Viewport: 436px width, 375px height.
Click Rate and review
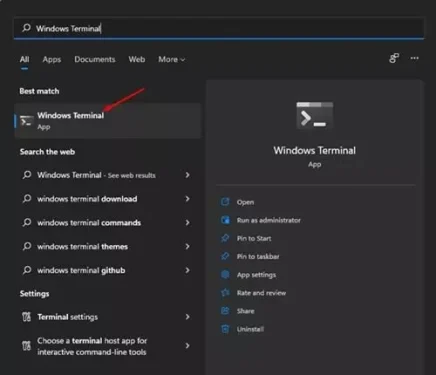261,293
